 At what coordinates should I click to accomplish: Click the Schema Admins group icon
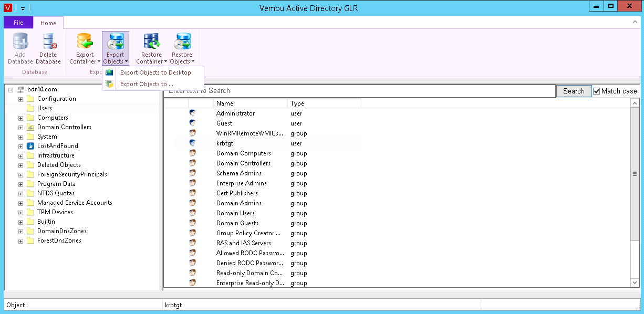point(193,173)
